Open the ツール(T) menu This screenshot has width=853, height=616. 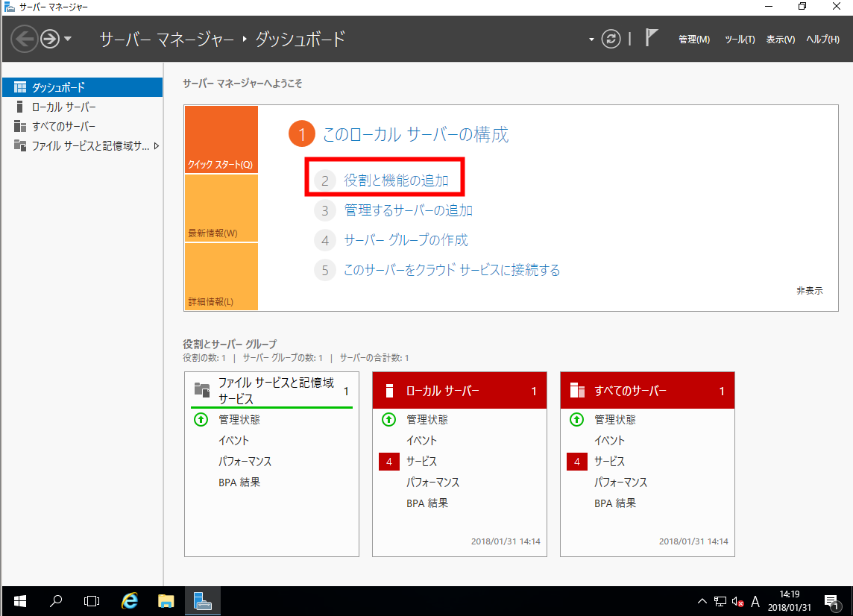pyautogui.click(x=740, y=40)
